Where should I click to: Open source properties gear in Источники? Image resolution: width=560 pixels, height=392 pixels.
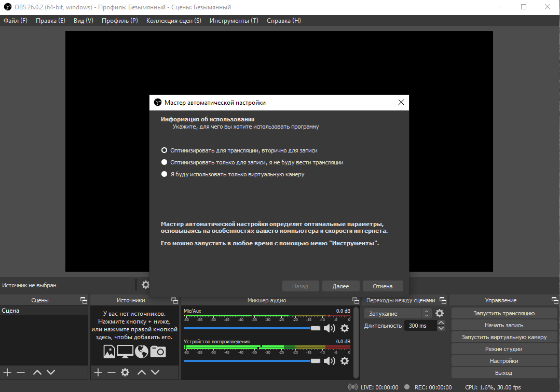pos(125,372)
